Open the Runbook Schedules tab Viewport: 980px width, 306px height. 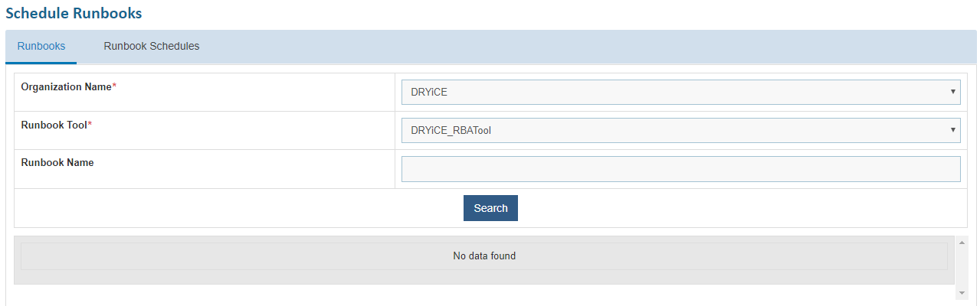point(152,47)
